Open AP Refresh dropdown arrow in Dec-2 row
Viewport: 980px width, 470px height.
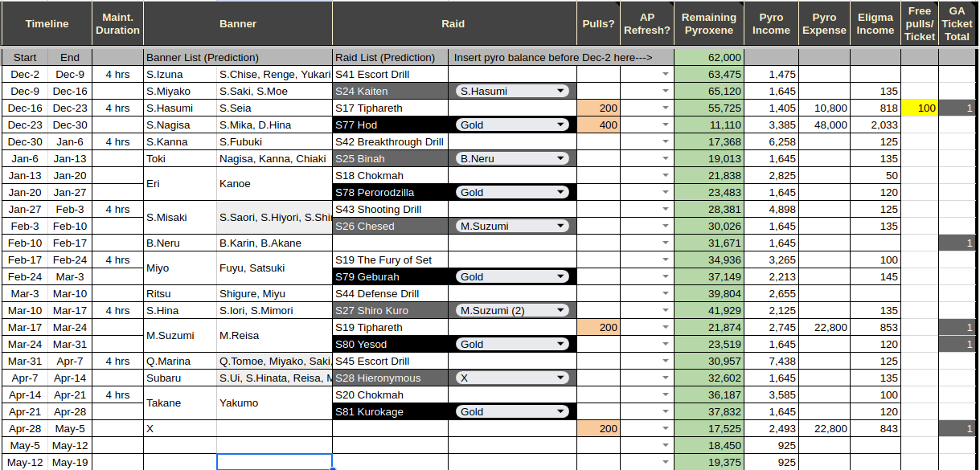[x=666, y=74]
